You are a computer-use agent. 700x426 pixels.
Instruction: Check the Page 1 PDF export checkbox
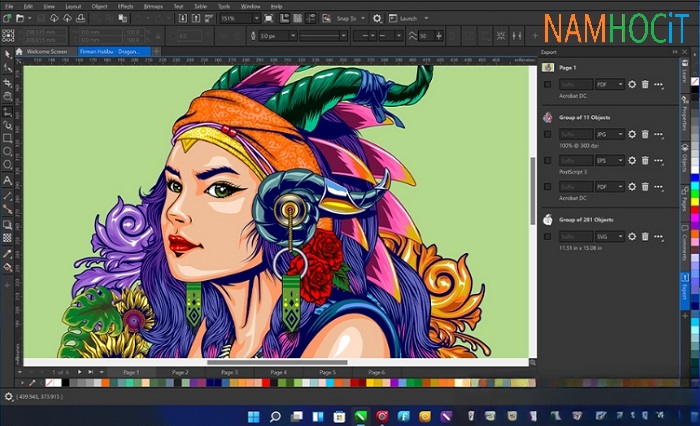coord(547,84)
